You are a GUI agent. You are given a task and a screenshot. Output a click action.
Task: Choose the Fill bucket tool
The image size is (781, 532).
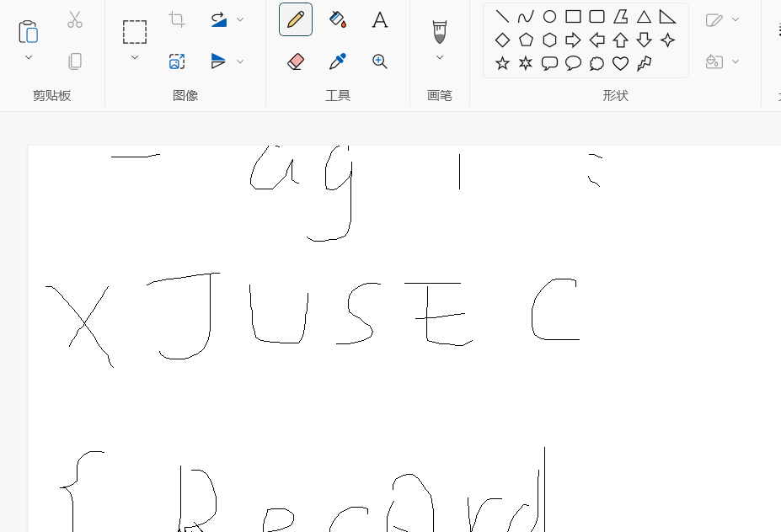click(338, 19)
